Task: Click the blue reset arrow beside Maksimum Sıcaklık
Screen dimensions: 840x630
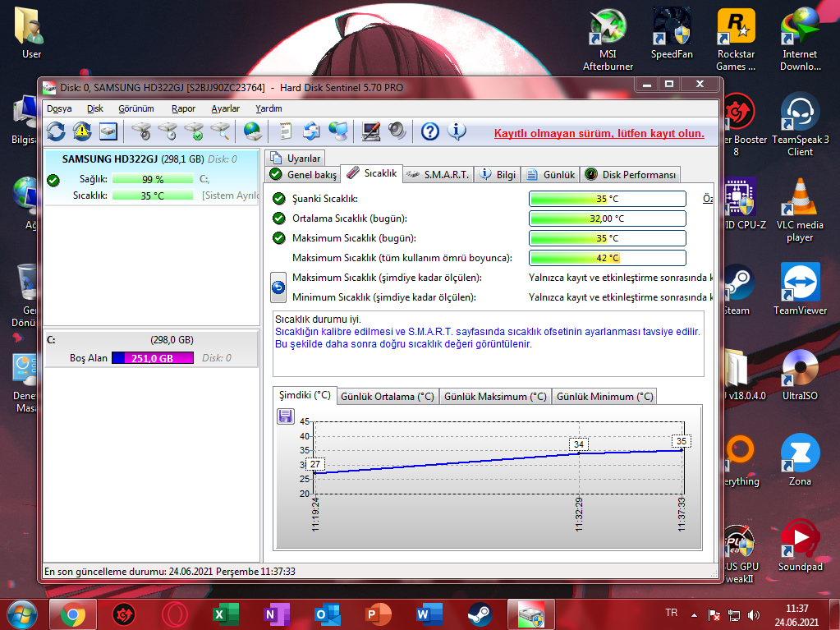Action: click(278, 287)
